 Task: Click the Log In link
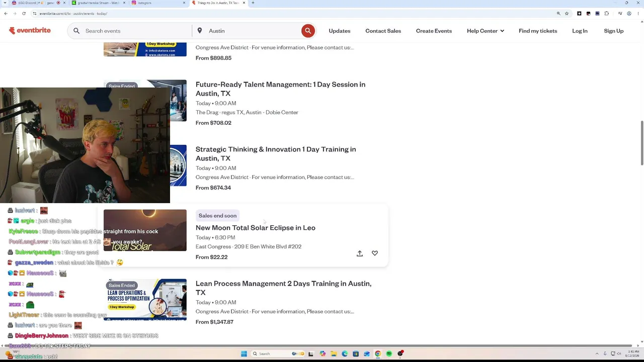click(x=580, y=31)
